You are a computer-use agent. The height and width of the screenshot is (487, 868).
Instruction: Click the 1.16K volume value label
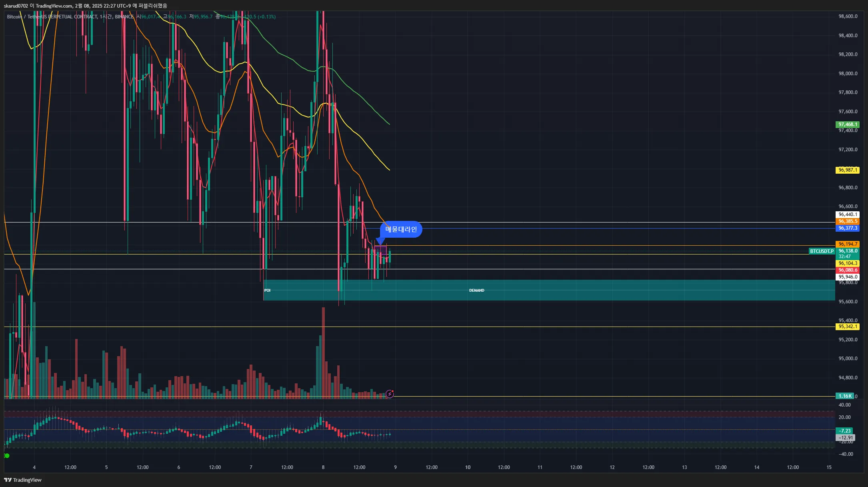(x=845, y=396)
